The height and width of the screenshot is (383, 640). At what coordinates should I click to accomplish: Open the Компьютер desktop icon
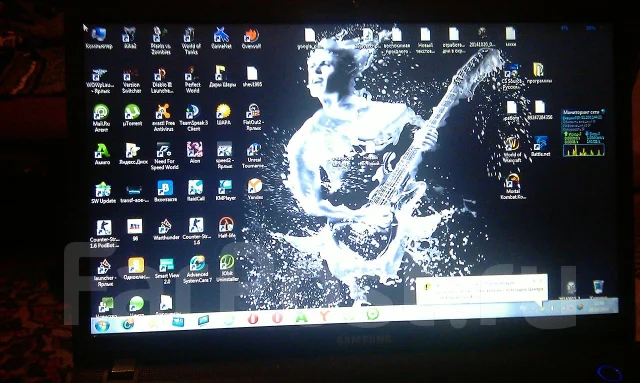tap(99, 38)
